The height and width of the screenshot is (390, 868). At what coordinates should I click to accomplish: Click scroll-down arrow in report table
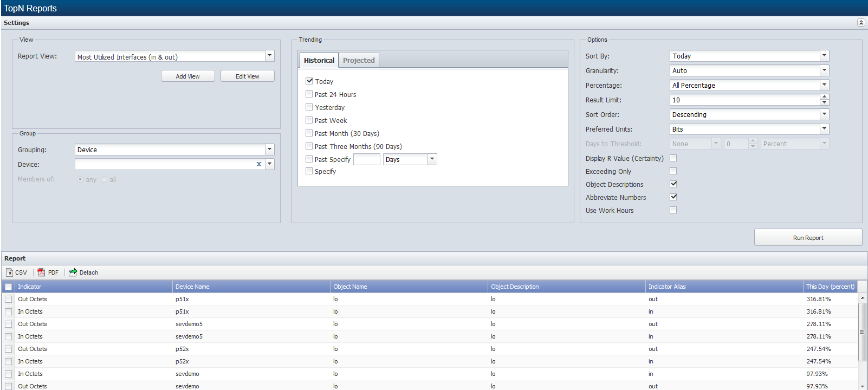tap(863, 386)
